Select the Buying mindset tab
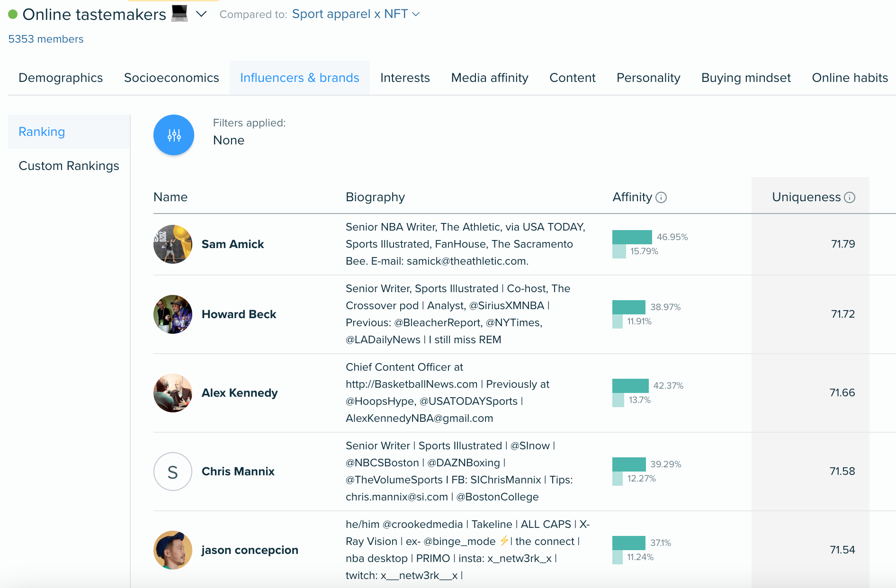896x588 pixels. coord(746,78)
